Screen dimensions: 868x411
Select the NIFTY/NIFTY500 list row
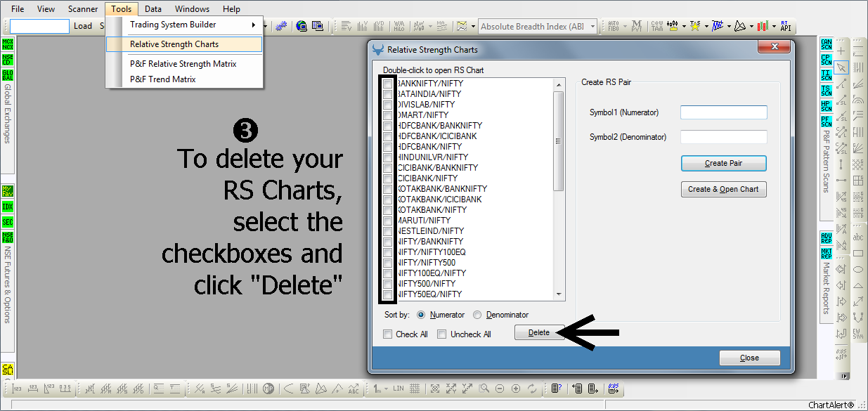[475, 263]
